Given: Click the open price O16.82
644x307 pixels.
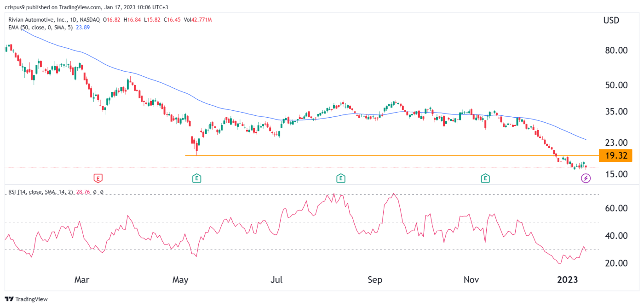Looking at the screenshot, I should point(112,20).
